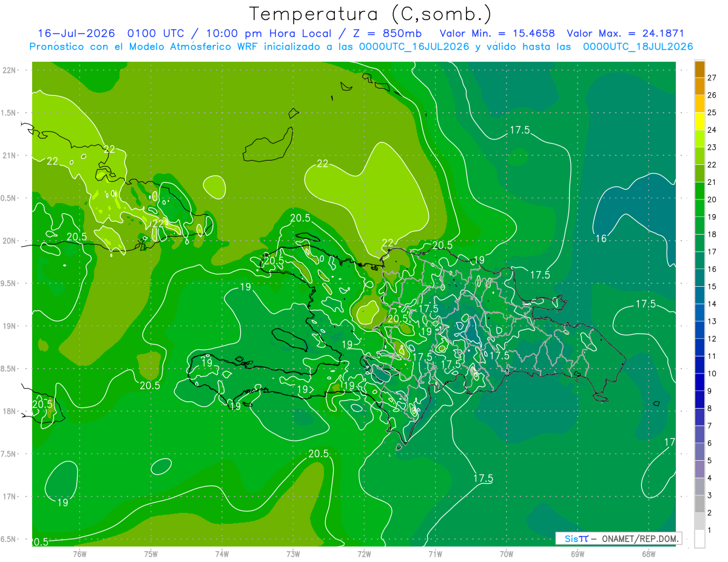Click the legend scale number "24"
The width and height of the screenshot is (728, 562).
point(712,130)
